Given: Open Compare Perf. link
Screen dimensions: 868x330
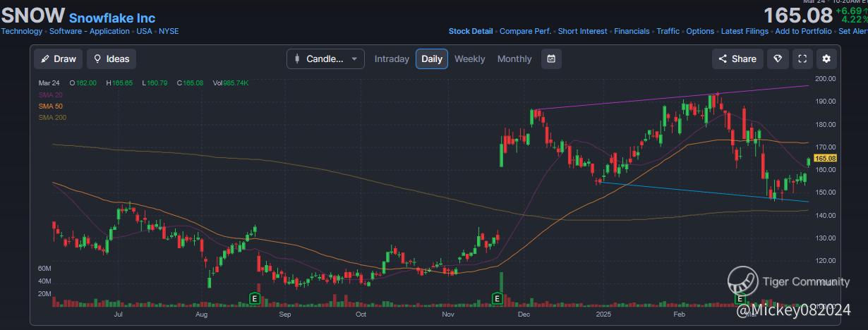Looking at the screenshot, I should 525,31.
